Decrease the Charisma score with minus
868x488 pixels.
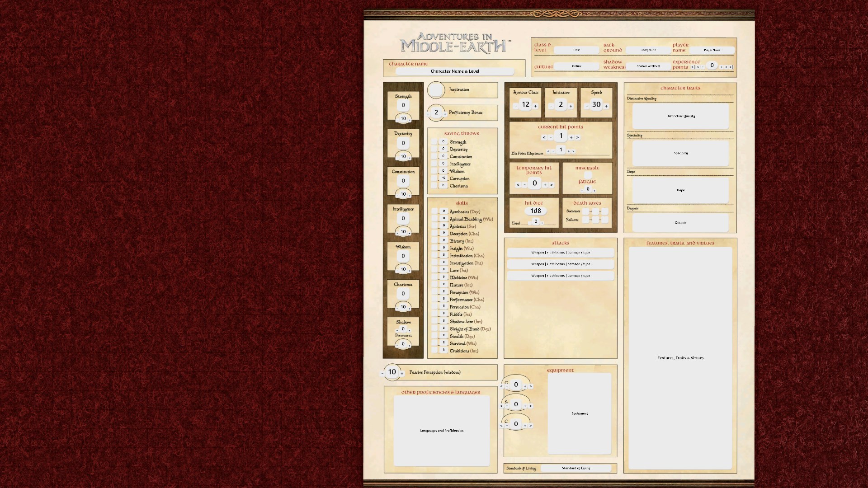point(397,308)
